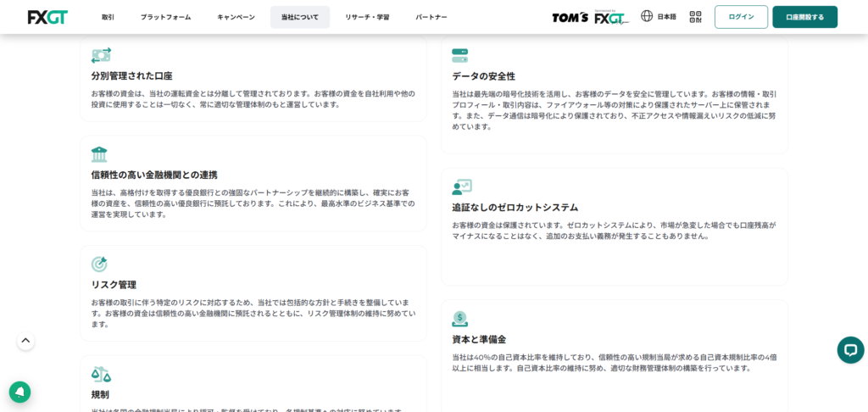The image size is (868, 412).
Task: Click the data security server icon
Action: click(x=460, y=55)
